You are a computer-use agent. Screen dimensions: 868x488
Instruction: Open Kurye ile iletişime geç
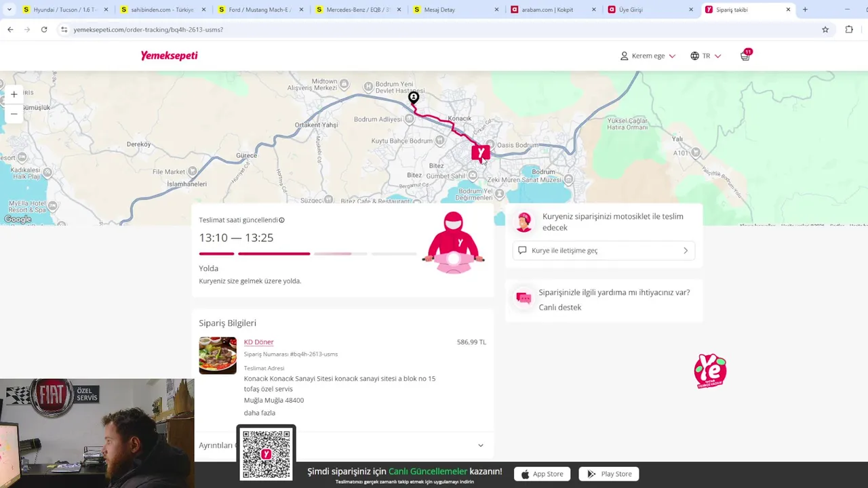[x=604, y=250]
